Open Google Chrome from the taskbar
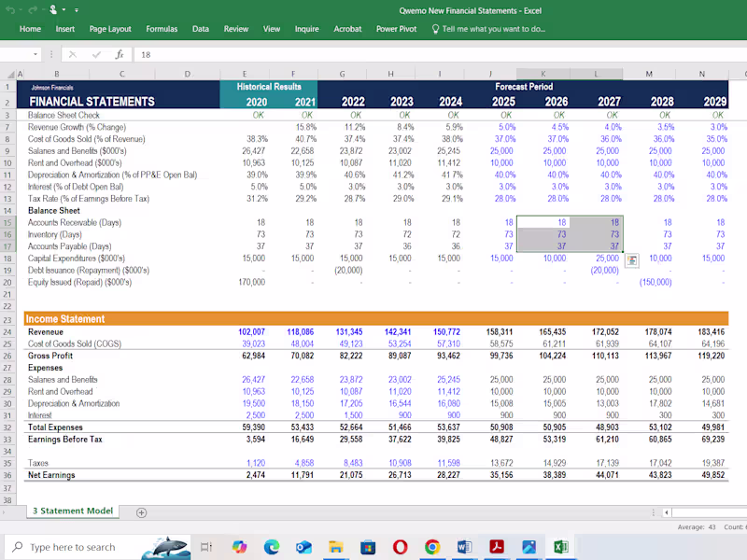This screenshot has width=747, height=560. tap(432, 547)
